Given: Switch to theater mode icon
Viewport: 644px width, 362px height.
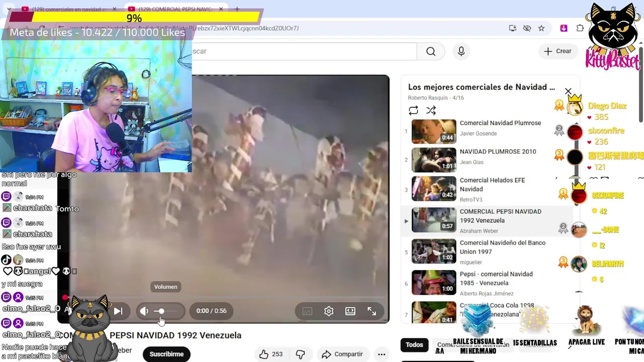Looking at the screenshot, I should point(350,311).
